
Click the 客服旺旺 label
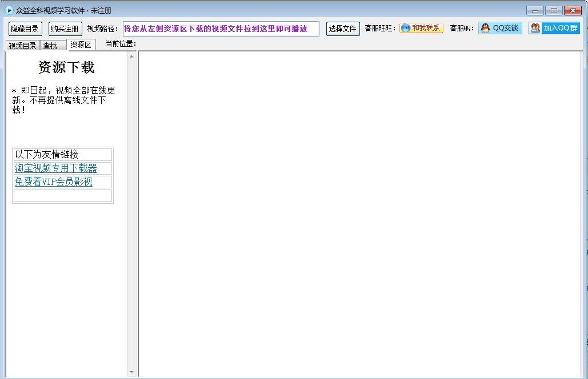coord(380,28)
